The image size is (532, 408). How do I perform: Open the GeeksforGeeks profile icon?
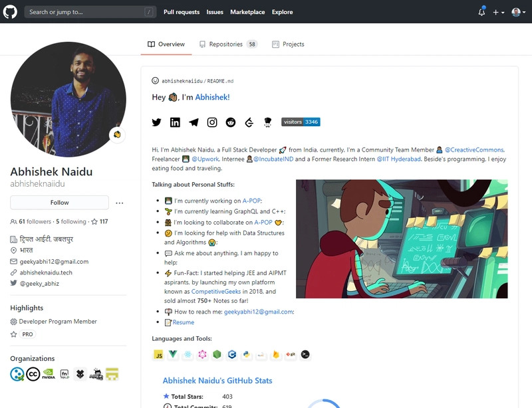[249, 122]
